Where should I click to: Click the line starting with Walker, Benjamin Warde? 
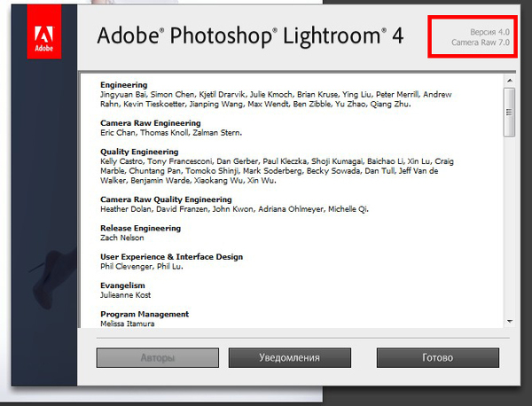click(188, 181)
